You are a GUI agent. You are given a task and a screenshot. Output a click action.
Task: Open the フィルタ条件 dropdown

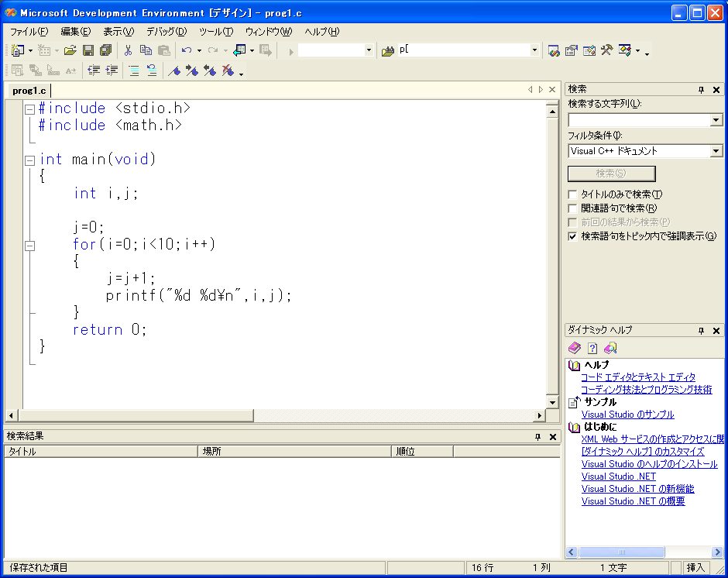[716, 151]
